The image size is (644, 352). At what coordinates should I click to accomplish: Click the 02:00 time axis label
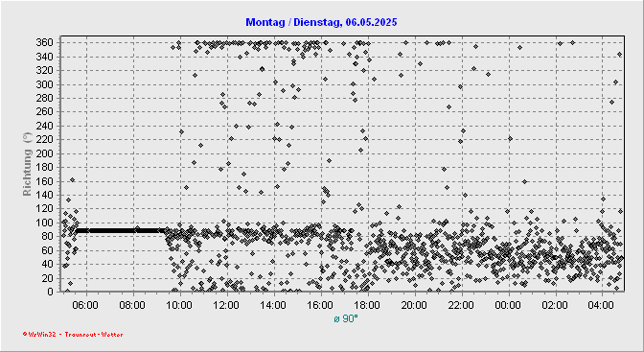click(x=555, y=306)
